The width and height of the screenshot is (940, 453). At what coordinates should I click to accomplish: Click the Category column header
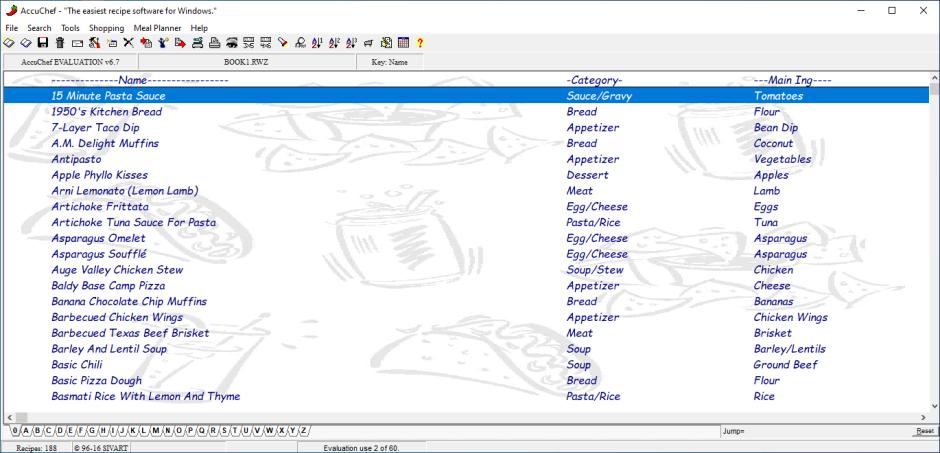pos(595,80)
